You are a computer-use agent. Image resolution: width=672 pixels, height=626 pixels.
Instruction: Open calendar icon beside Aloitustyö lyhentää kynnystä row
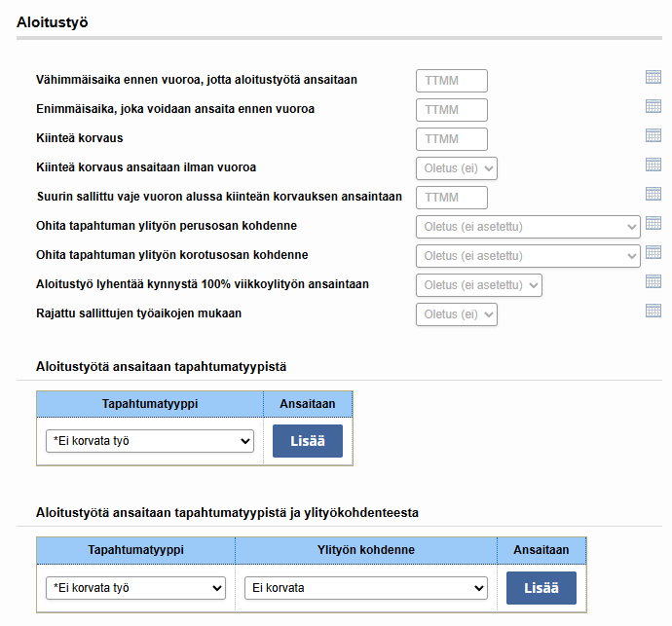click(x=653, y=281)
